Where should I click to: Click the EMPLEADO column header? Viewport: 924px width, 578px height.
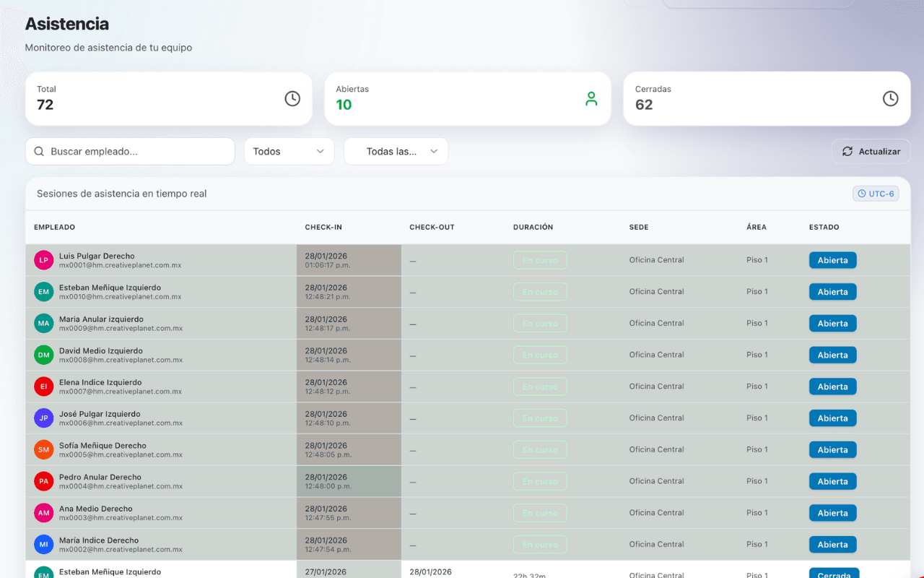[54, 227]
